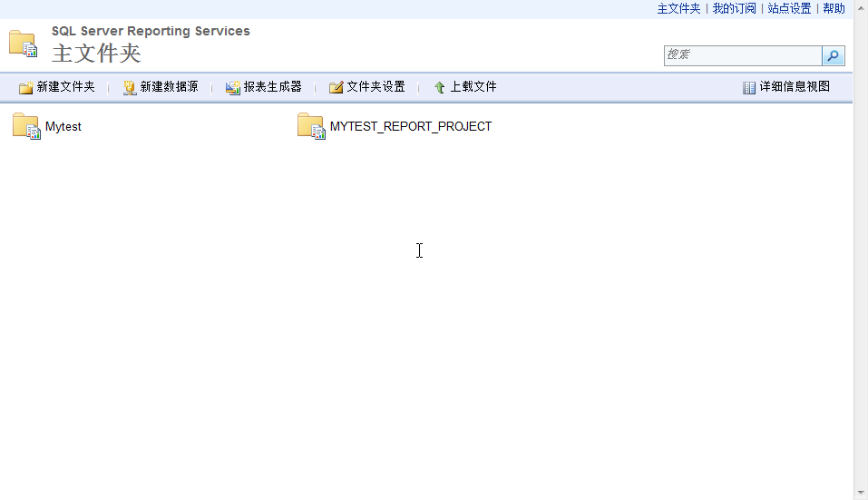
Task: Launch 报表生成器 from toolbar text
Action: (272, 87)
